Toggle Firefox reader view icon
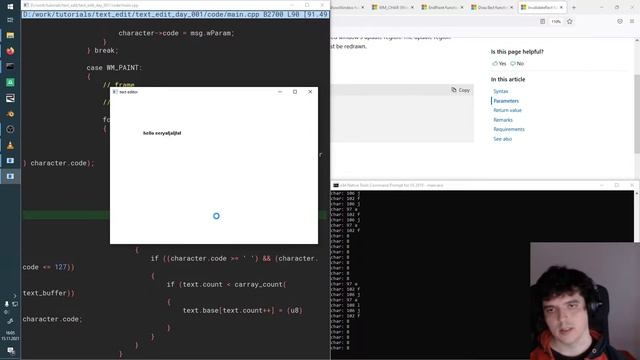 coord(542,21)
